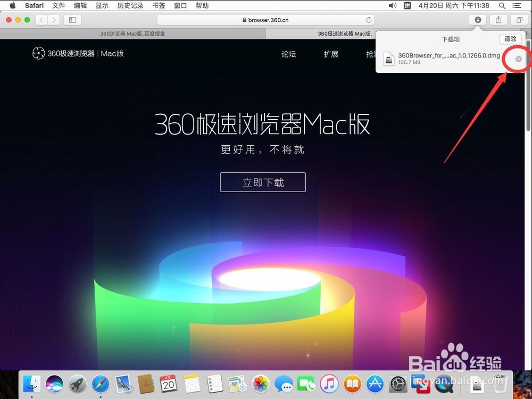Open the 帮助 menu

pyautogui.click(x=202, y=5)
